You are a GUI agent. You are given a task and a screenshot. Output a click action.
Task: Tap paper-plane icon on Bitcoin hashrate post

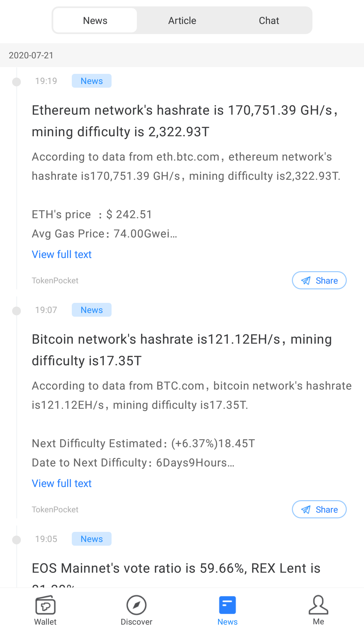click(x=306, y=510)
